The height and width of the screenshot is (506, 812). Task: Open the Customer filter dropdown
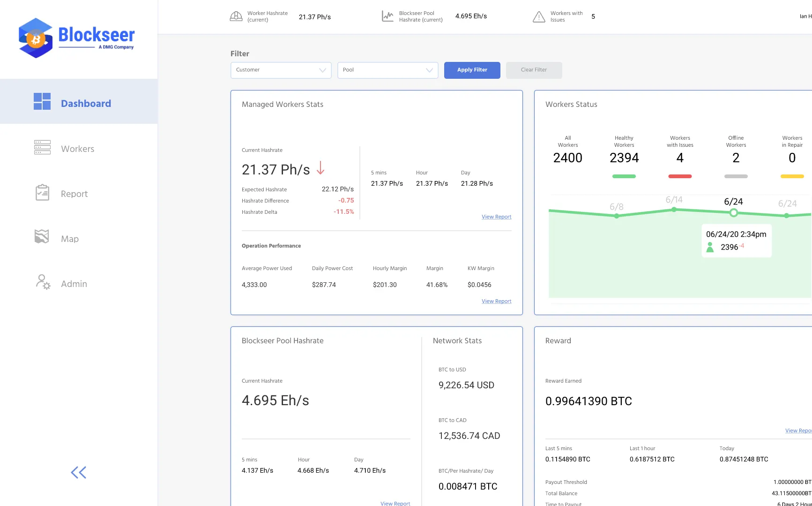pos(280,70)
